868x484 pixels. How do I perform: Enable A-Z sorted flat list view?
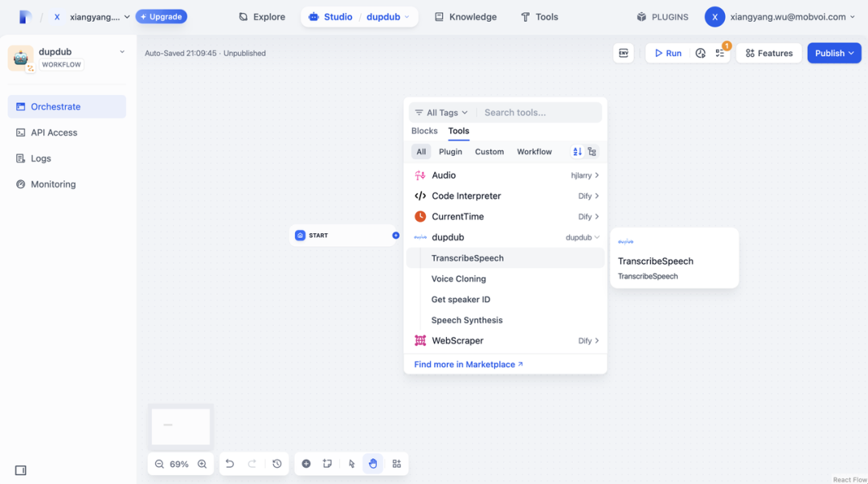577,151
